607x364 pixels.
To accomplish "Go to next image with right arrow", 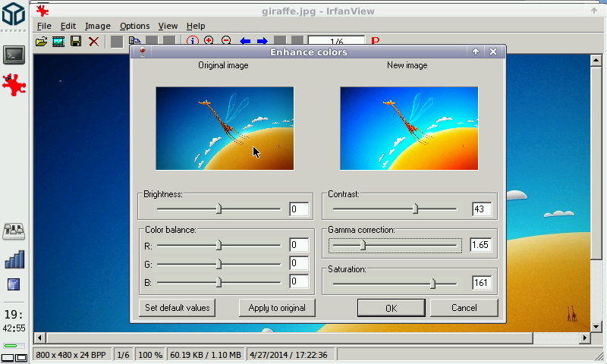I will tap(262, 41).
